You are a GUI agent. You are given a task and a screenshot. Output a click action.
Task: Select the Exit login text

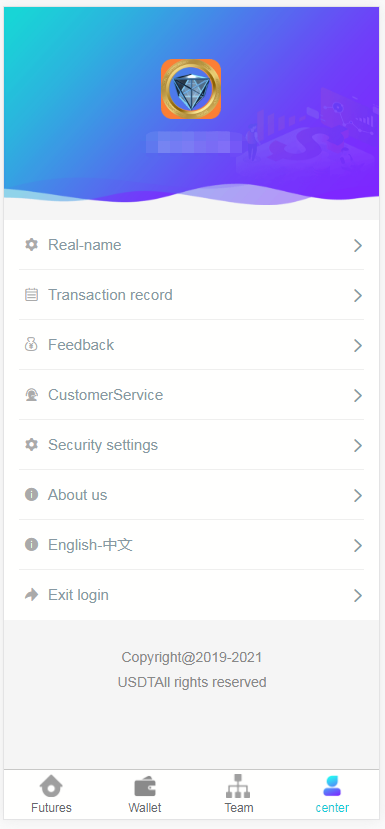tap(78, 595)
